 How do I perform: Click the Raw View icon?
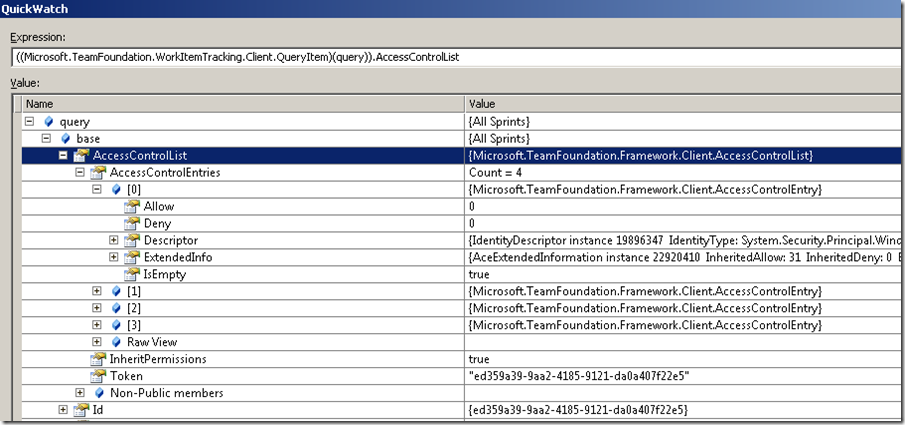point(115,342)
